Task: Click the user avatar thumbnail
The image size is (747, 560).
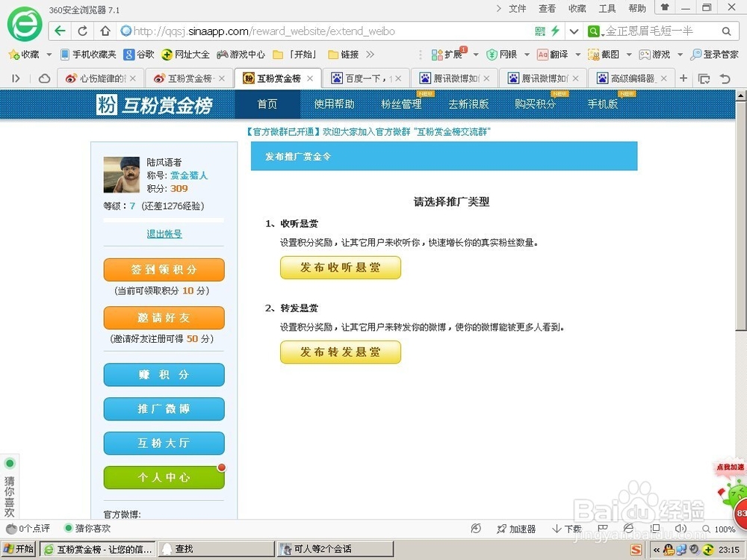Action: pos(122,175)
